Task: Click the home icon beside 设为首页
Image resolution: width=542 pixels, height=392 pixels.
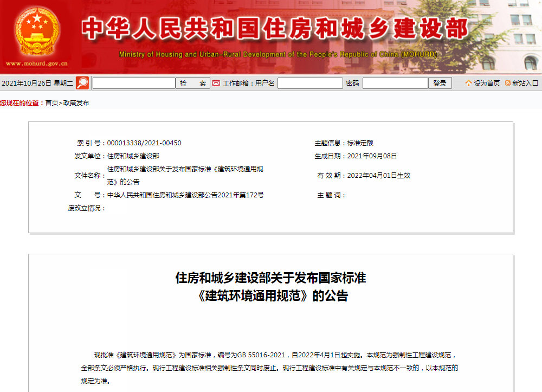Action: [468, 83]
